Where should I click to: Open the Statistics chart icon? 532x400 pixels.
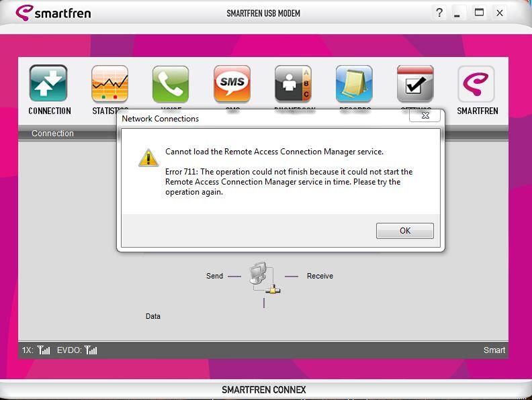109,84
